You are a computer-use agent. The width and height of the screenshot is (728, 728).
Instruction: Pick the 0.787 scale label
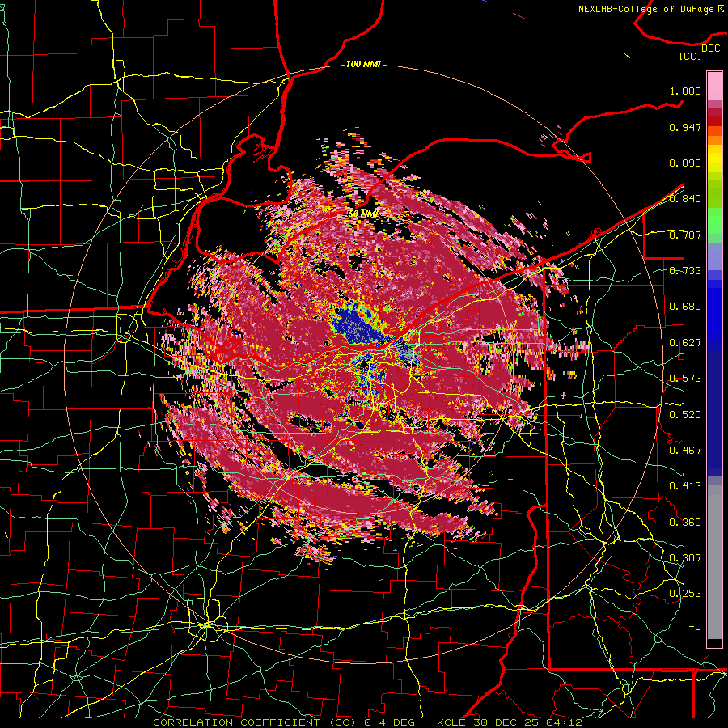(x=685, y=235)
